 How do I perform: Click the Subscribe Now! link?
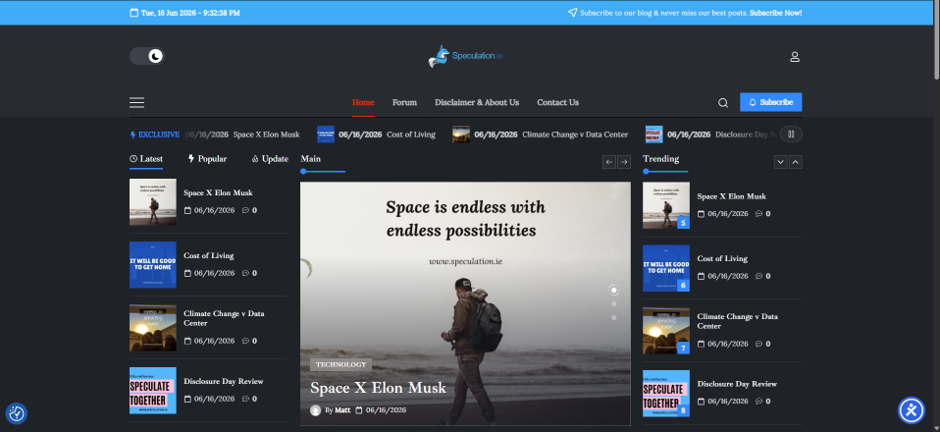point(776,13)
